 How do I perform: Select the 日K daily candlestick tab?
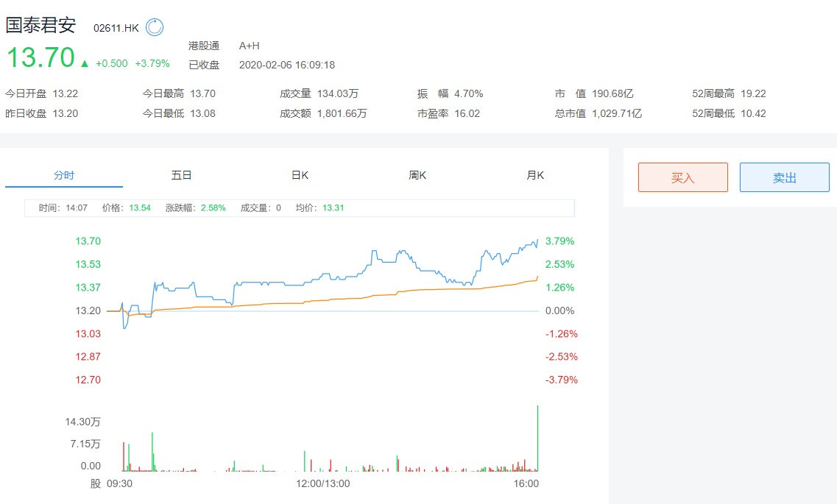[x=300, y=175]
